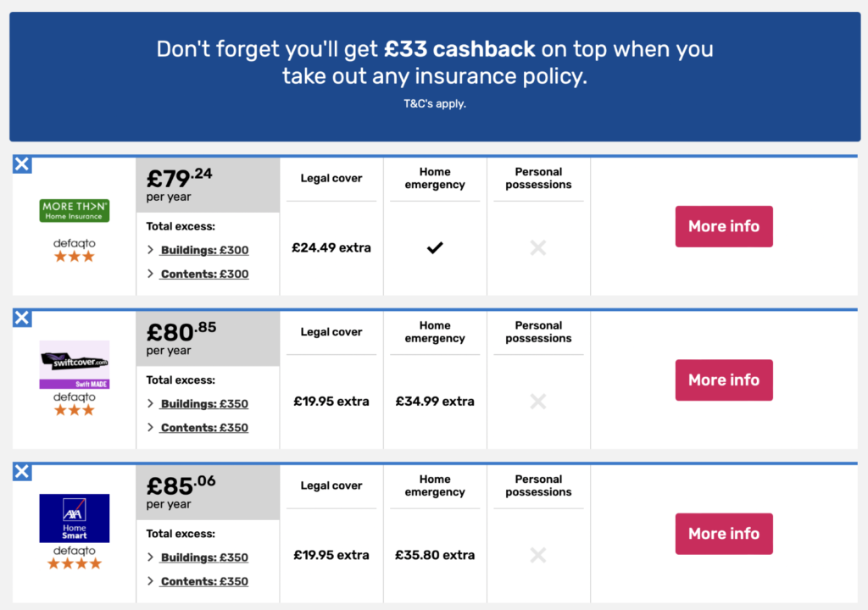Expand Buildings: £350 under Swiftcover

[x=198, y=404]
